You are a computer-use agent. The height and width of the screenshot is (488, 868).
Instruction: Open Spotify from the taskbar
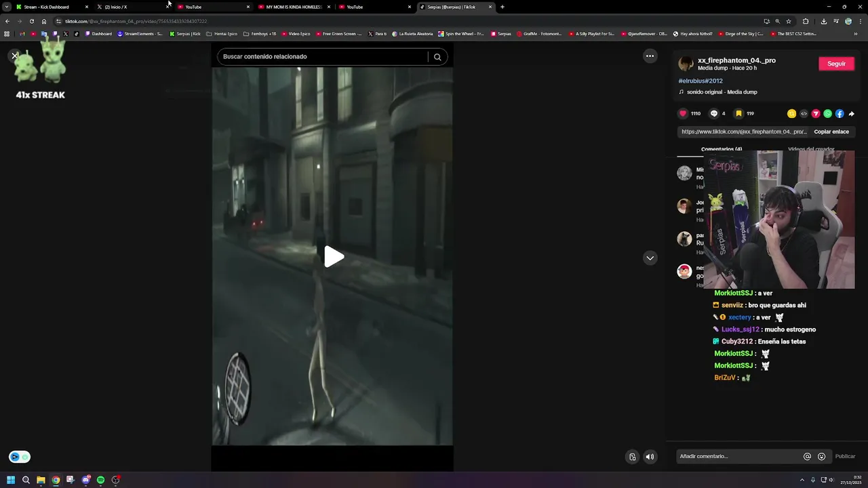coord(100,480)
